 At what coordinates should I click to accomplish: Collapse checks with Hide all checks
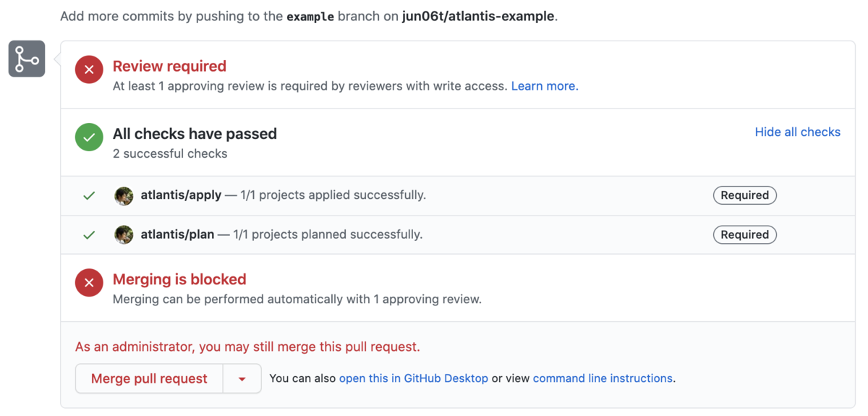[x=797, y=132]
